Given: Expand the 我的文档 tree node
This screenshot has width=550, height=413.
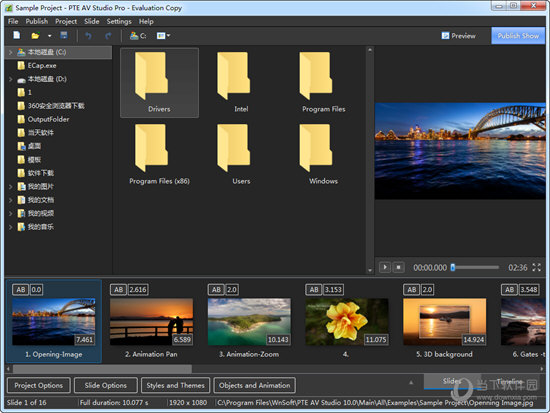Looking at the screenshot, I should (x=11, y=200).
